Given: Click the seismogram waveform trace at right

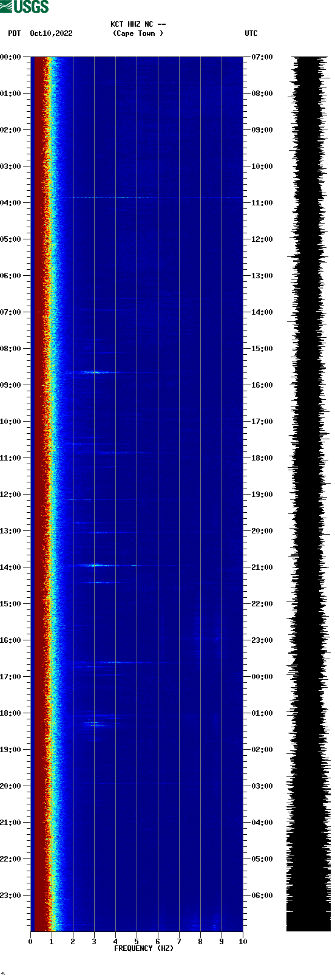Looking at the screenshot, I should 308,494.
